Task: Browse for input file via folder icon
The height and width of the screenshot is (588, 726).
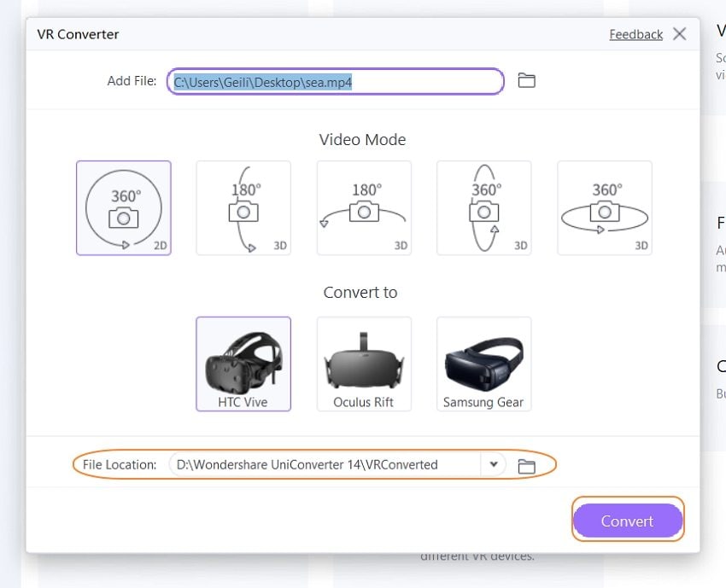Action: click(526, 80)
